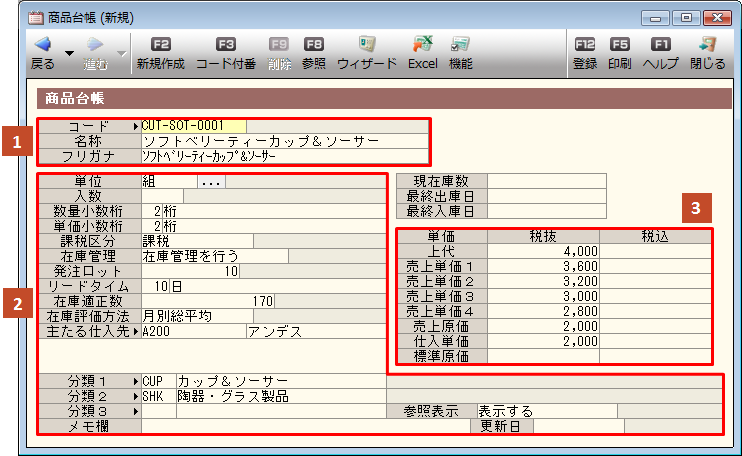Print with the F5 印刷 icon
The image size is (742, 456).
click(619, 45)
